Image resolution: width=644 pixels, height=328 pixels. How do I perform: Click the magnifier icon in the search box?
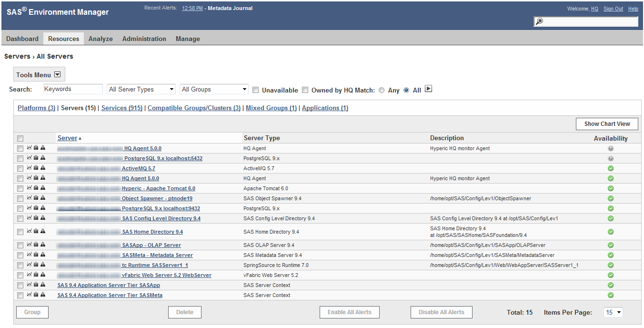[539, 21]
